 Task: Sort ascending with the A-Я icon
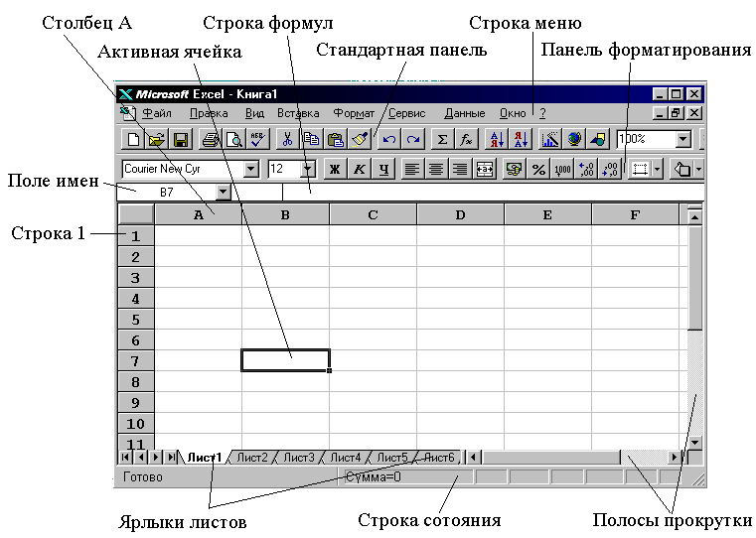(497, 140)
